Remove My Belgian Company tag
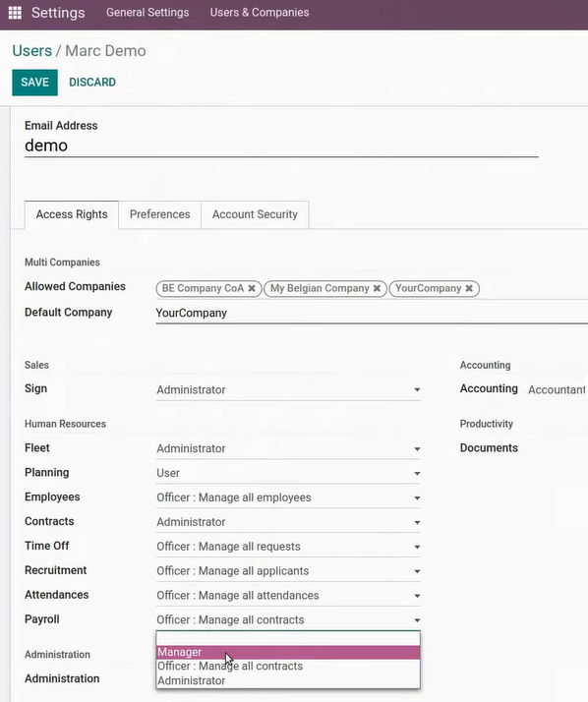588x702 pixels. [377, 288]
